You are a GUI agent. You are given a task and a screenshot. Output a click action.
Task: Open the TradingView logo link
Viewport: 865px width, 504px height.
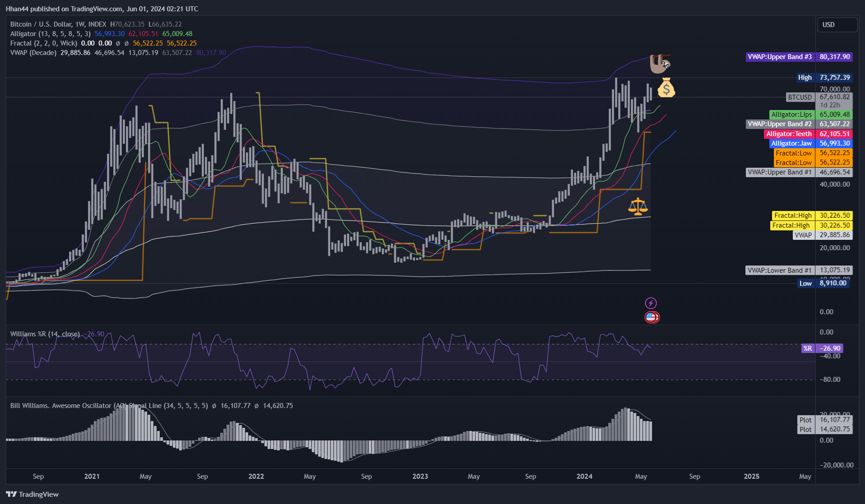(x=32, y=494)
